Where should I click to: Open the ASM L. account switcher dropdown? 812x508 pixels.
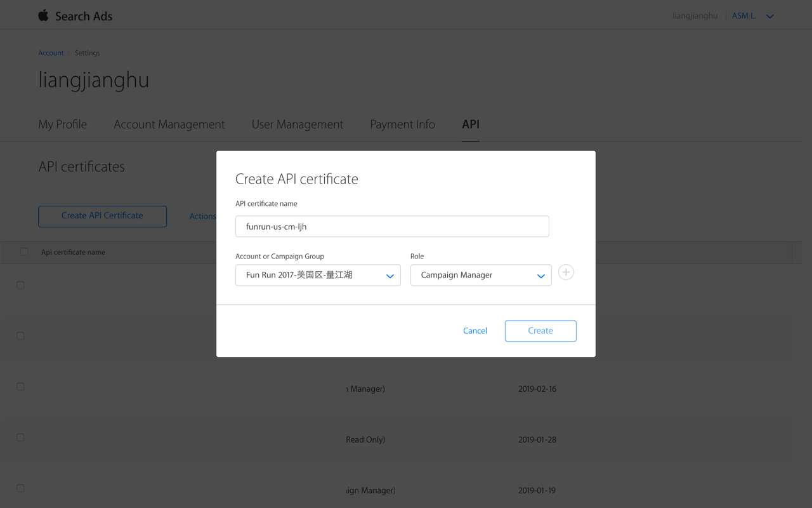(x=754, y=15)
